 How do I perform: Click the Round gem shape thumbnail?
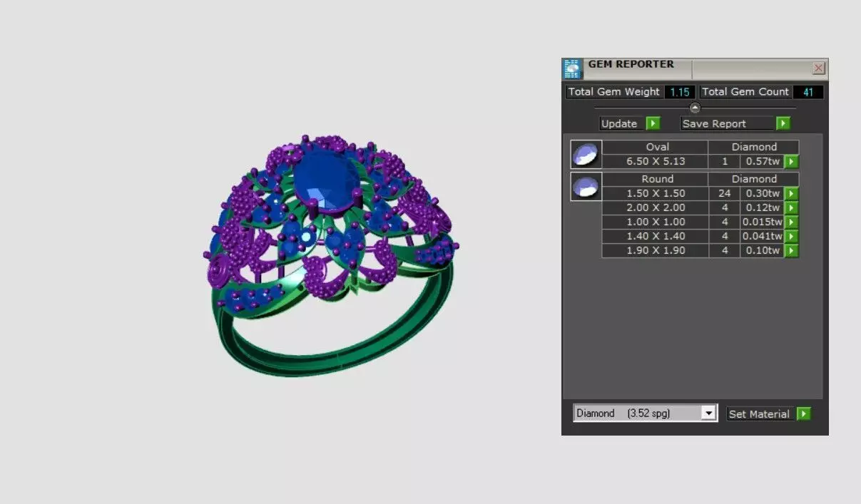click(x=586, y=186)
